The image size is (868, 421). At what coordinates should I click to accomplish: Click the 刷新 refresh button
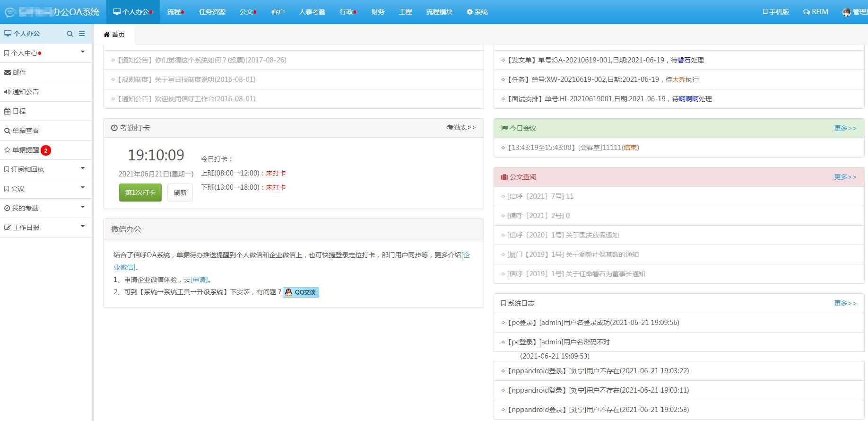click(x=180, y=193)
